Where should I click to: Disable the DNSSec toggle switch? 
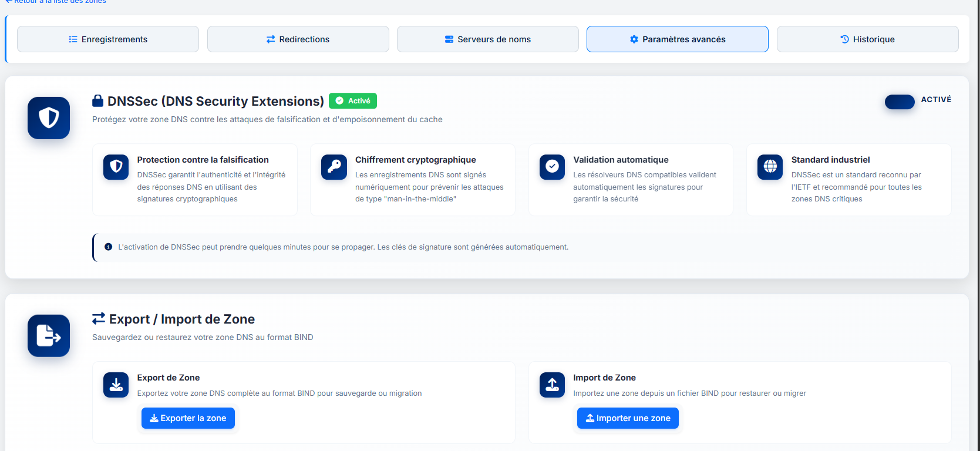(x=899, y=102)
